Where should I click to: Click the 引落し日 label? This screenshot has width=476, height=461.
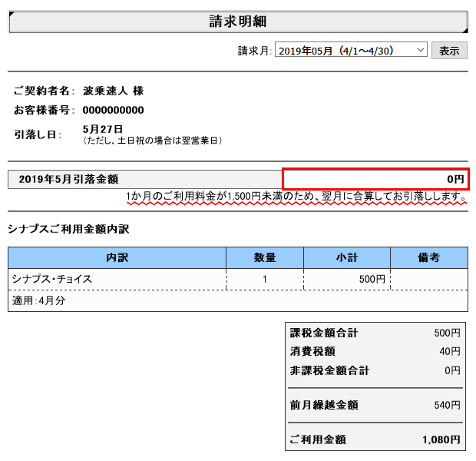[x=38, y=134]
